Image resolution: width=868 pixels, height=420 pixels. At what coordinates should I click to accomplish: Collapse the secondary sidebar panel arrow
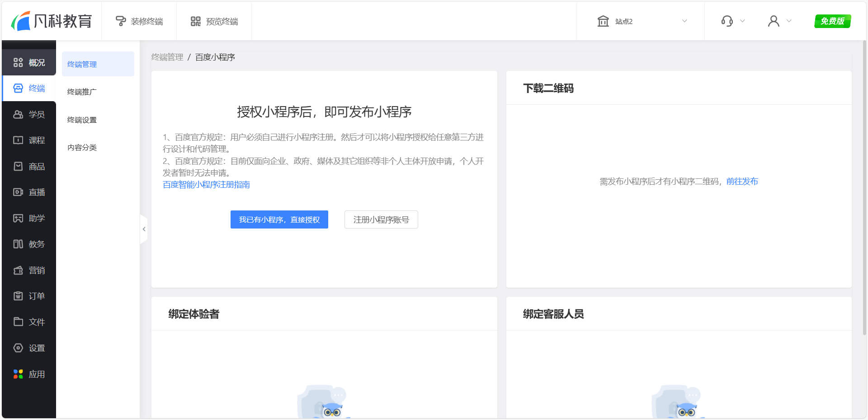pyautogui.click(x=144, y=229)
